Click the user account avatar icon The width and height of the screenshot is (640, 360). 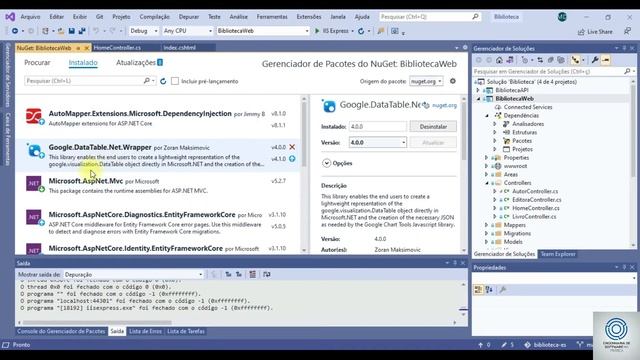[562, 17]
